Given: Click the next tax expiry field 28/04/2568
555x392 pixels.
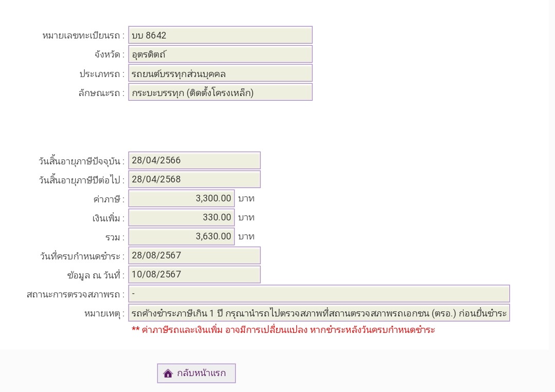Looking at the screenshot, I should 194,180.
